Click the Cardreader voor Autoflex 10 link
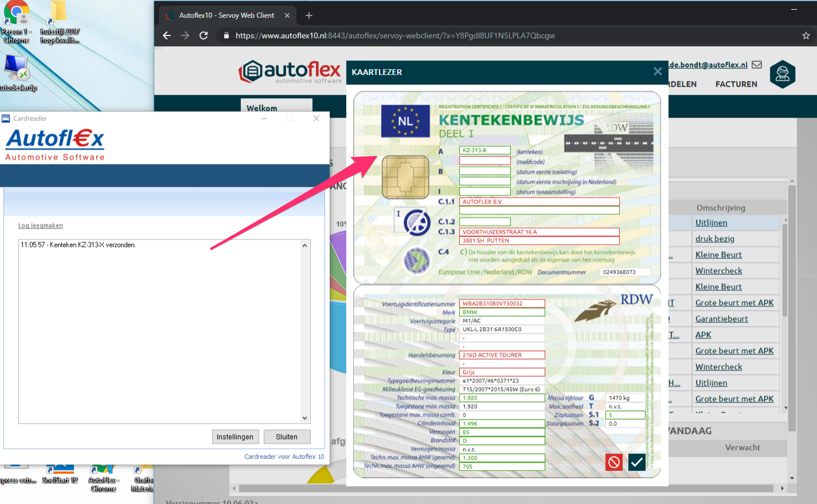 point(284,456)
